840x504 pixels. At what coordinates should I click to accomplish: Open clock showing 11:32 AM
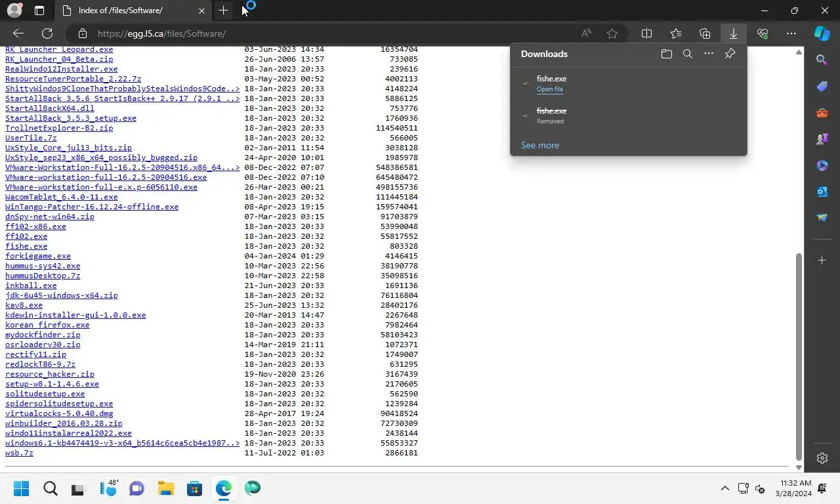pyautogui.click(x=793, y=488)
